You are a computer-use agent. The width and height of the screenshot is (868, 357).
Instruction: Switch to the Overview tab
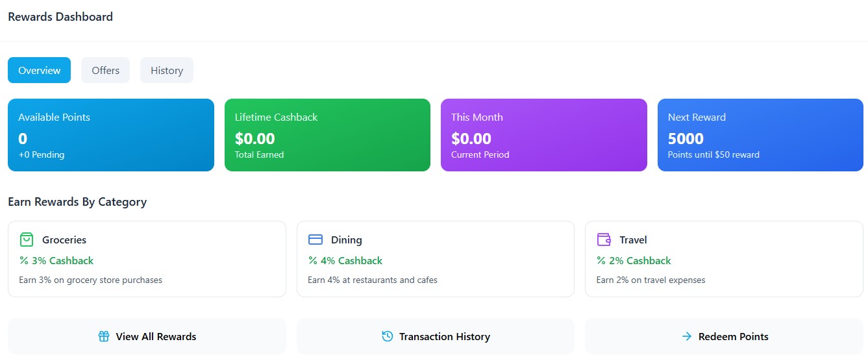[39, 70]
